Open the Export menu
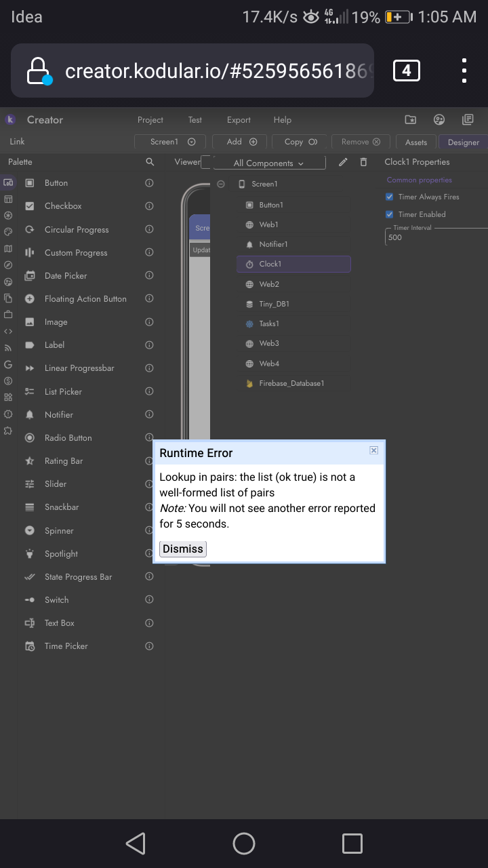Viewport: 488px width, 868px height. 239,120
